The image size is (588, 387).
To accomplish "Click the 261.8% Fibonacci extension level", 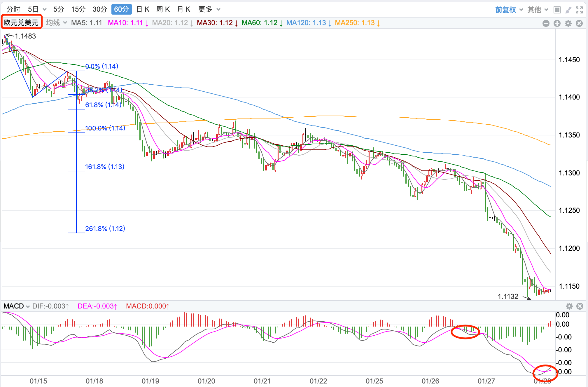I will [x=105, y=229].
